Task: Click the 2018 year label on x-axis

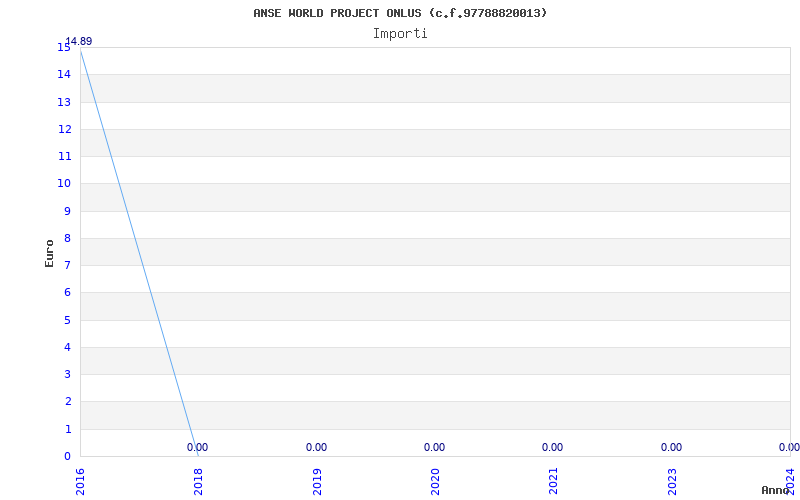Action: pyautogui.click(x=198, y=482)
